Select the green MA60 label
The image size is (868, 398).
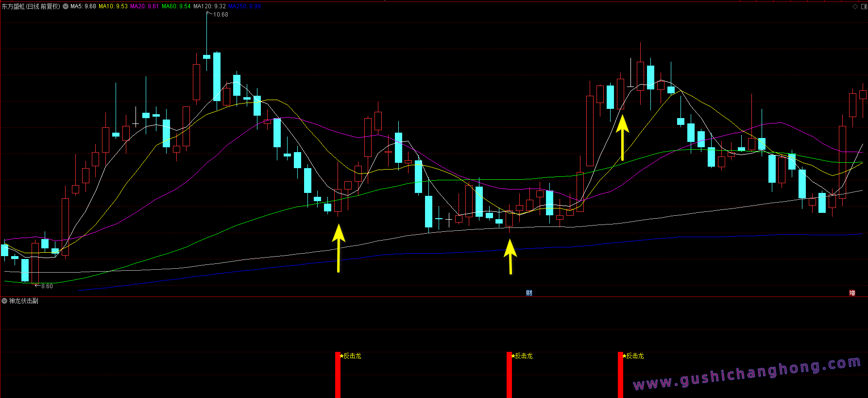(x=176, y=7)
